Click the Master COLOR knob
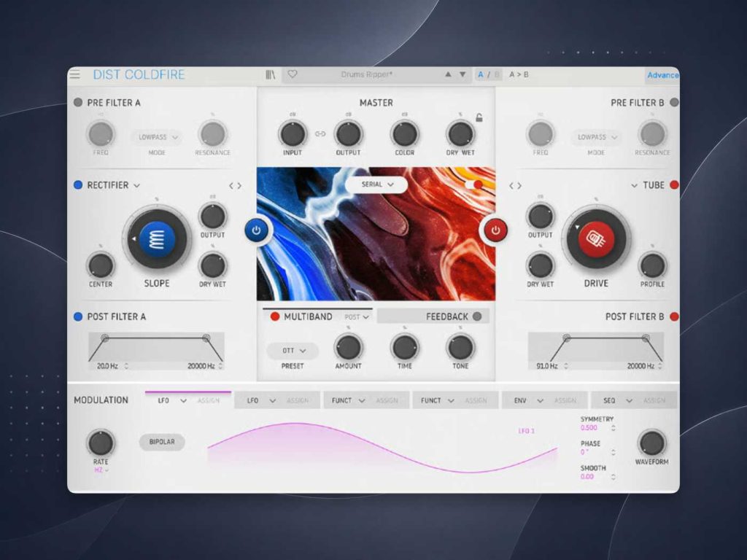Image resolution: width=747 pixels, height=560 pixels. pos(404,134)
